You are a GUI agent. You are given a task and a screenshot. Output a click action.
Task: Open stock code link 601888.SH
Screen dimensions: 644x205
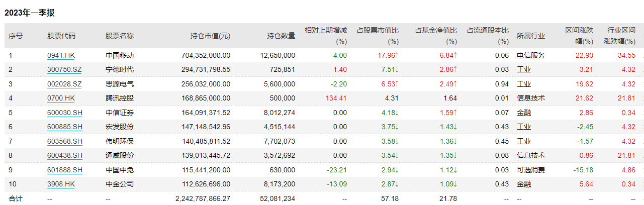click(x=65, y=170)
